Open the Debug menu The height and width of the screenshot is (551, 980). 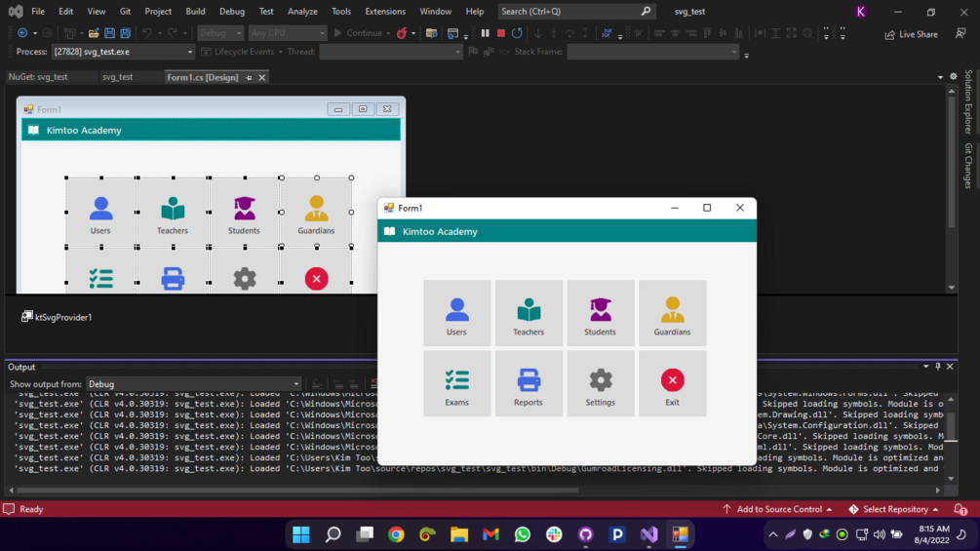click(x=232, y=12)
